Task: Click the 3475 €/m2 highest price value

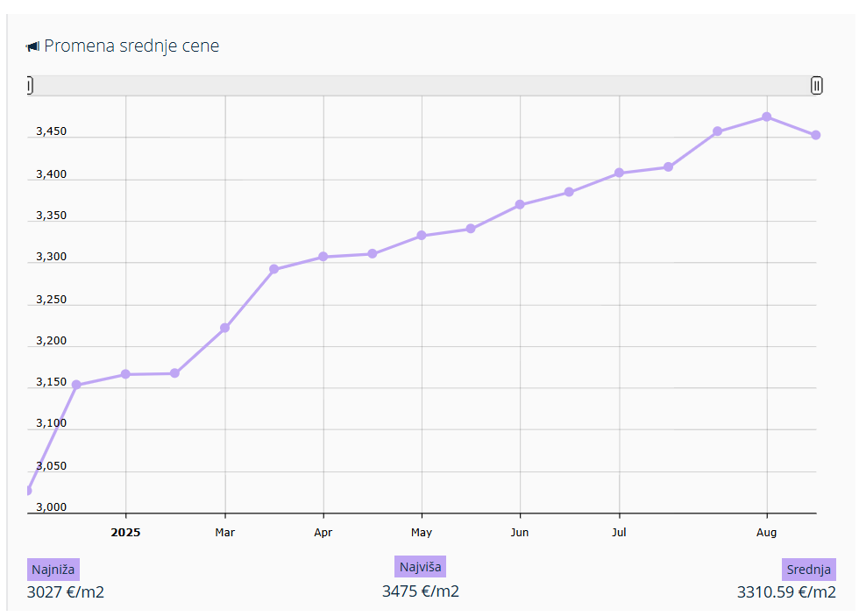Action: point(421,591)
